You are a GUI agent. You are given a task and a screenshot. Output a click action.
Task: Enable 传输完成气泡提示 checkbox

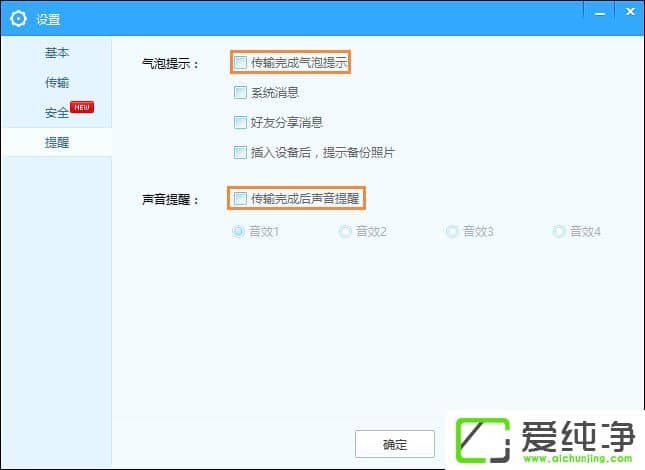coord(240,63)
